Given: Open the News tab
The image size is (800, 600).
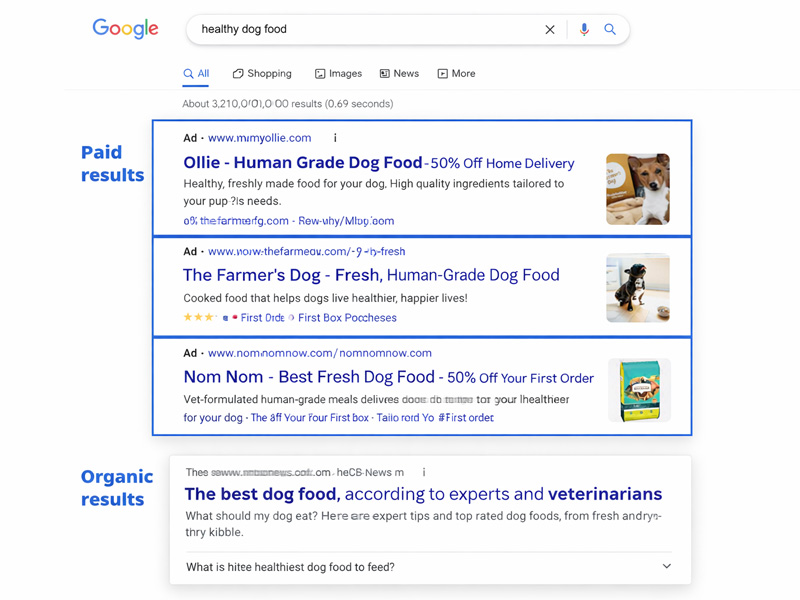Looking at the screenshot, I should point(399,74).
